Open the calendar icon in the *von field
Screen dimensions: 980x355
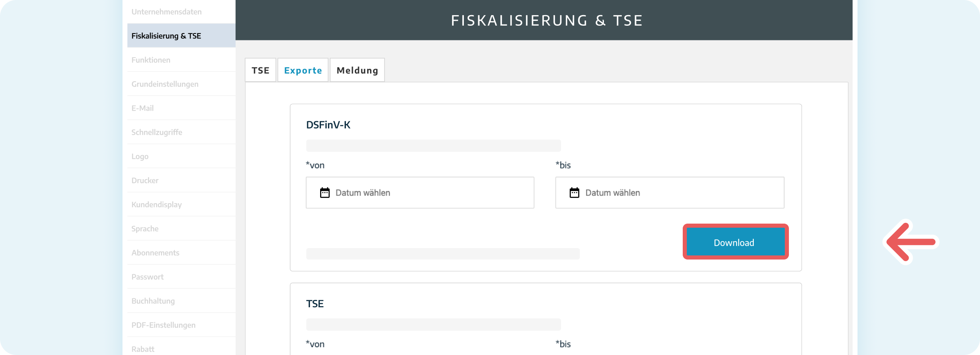click(325, 192)
